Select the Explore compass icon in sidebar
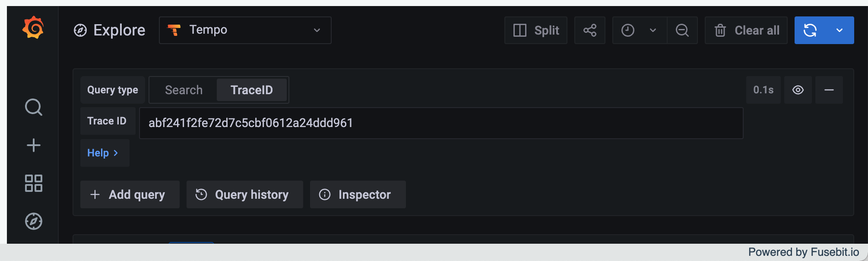Image resolution: width=868 pixels, height=261 pixels. point(33,221)
